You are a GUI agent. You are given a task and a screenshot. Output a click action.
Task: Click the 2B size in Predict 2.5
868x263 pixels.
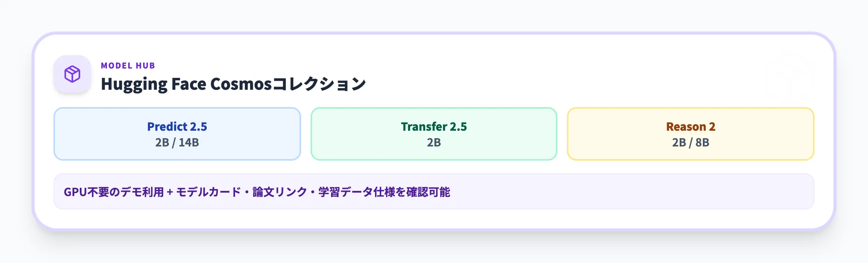coord(162,143)
